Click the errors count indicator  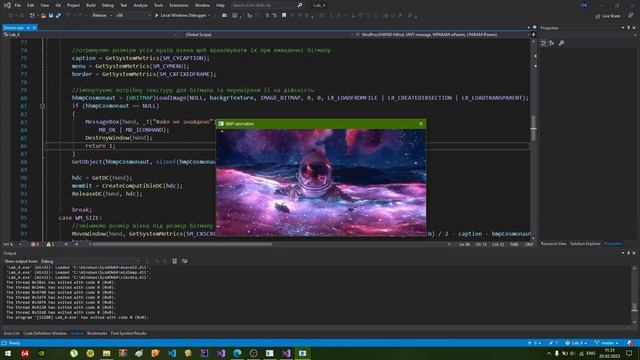(35, 244)
